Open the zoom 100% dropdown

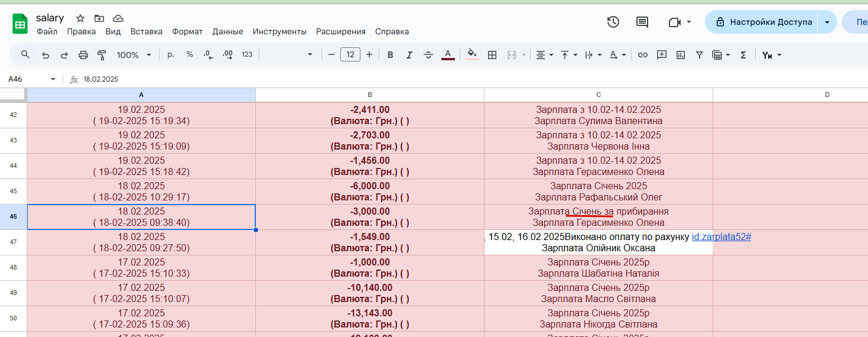(x=134, y=54)
